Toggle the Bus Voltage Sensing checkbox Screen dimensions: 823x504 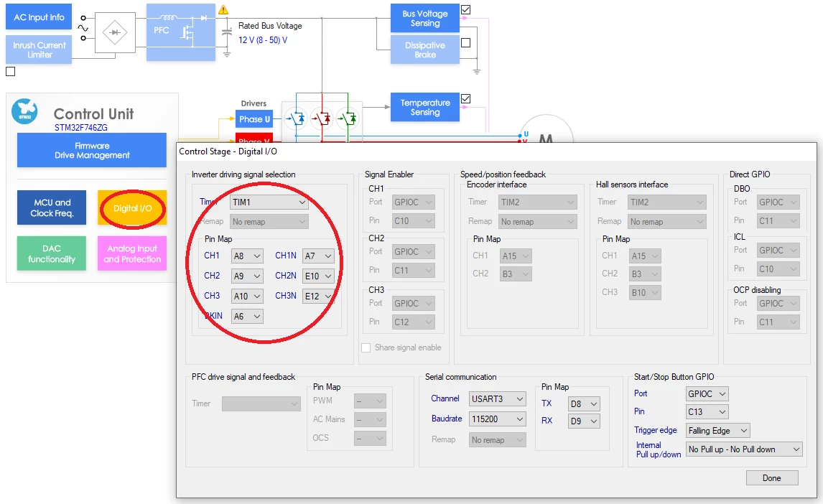coord(465,9)
